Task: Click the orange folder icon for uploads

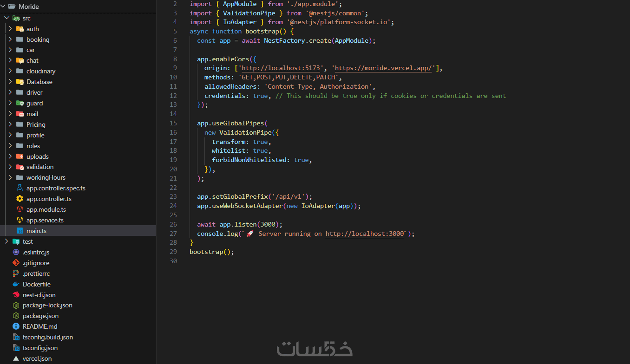Action: tap(20, 156)
